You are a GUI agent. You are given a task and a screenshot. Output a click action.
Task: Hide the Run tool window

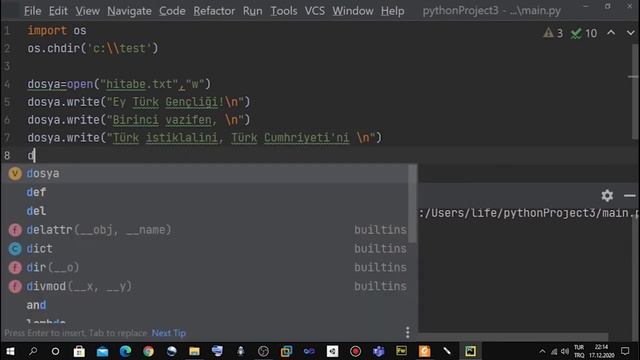click(630, 196)
